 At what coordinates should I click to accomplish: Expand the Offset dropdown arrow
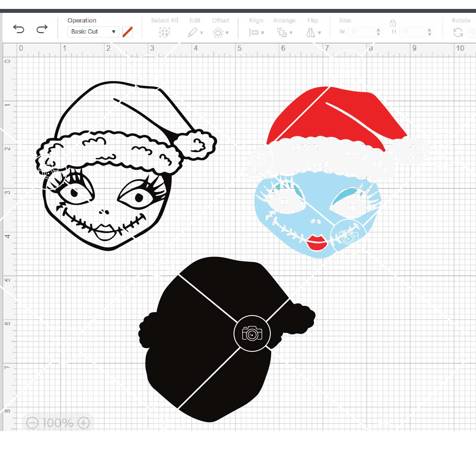(x=227, y=33)
